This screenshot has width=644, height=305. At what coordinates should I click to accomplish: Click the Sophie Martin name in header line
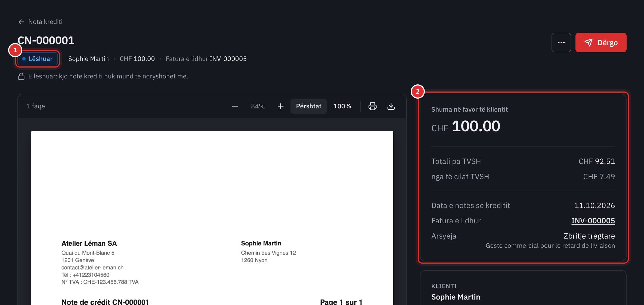click(x=88, y=59)
